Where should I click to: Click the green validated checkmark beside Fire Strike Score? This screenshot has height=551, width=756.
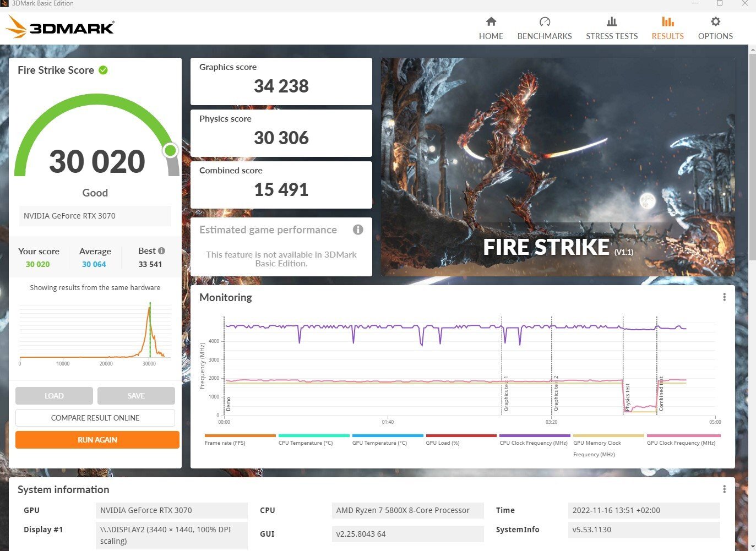pos(103,70)
